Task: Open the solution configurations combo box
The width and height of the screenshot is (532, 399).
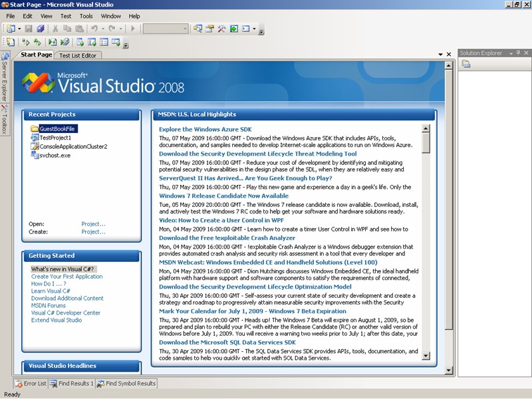Action: pos(166,29)
